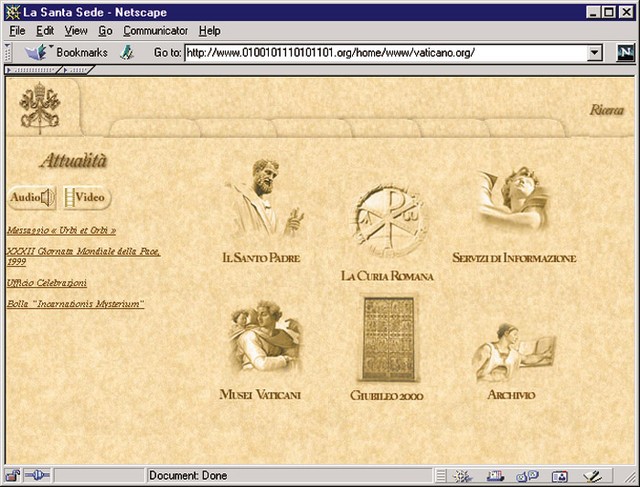The image size is (640, 487).
Task: Open the Ricerca search link
Action: [x=607, y=110]
